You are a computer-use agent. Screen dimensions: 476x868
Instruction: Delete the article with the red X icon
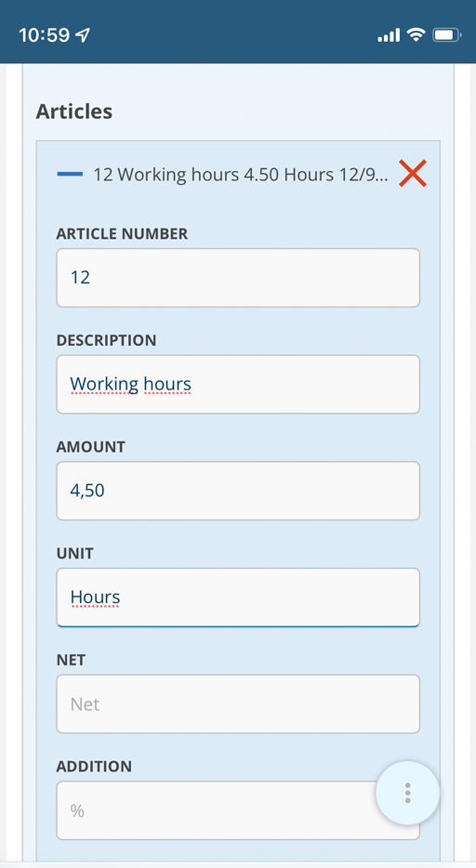(413, 174)
